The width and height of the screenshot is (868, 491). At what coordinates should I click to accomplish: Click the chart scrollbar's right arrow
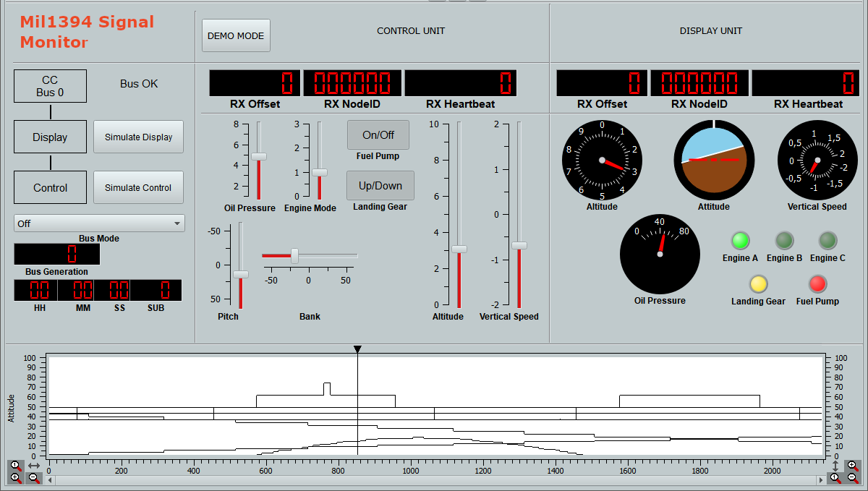pyautogui.click(x=821, y=479)
